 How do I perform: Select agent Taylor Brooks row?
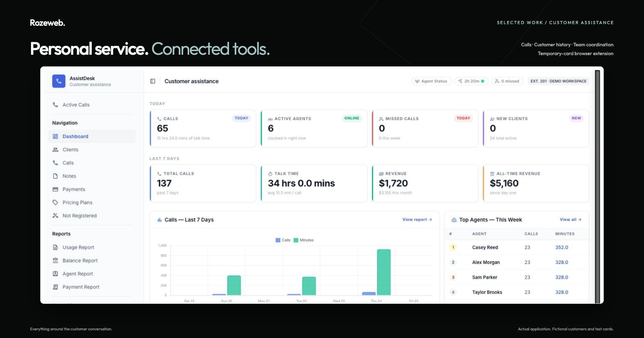517,292
